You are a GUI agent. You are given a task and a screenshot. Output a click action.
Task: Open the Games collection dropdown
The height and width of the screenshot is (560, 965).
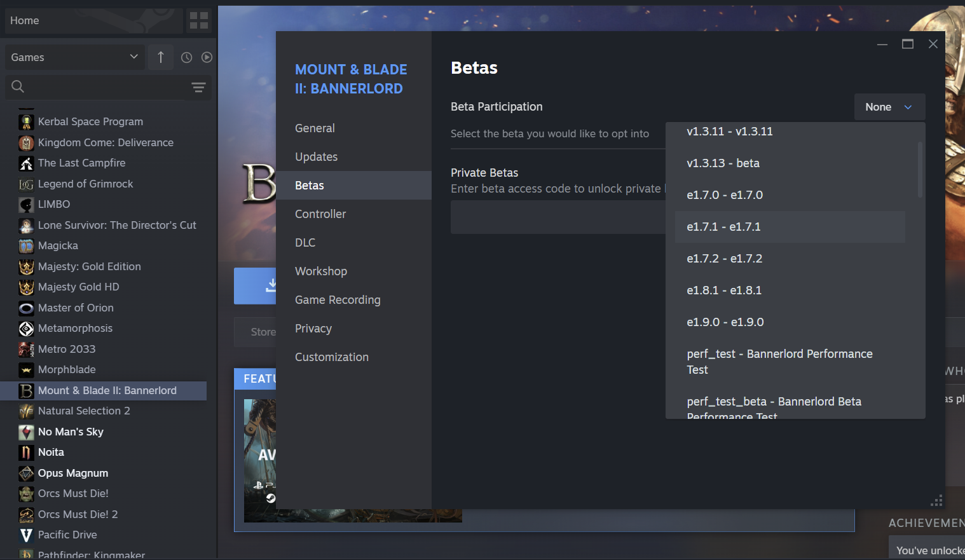tap(74, 57)
